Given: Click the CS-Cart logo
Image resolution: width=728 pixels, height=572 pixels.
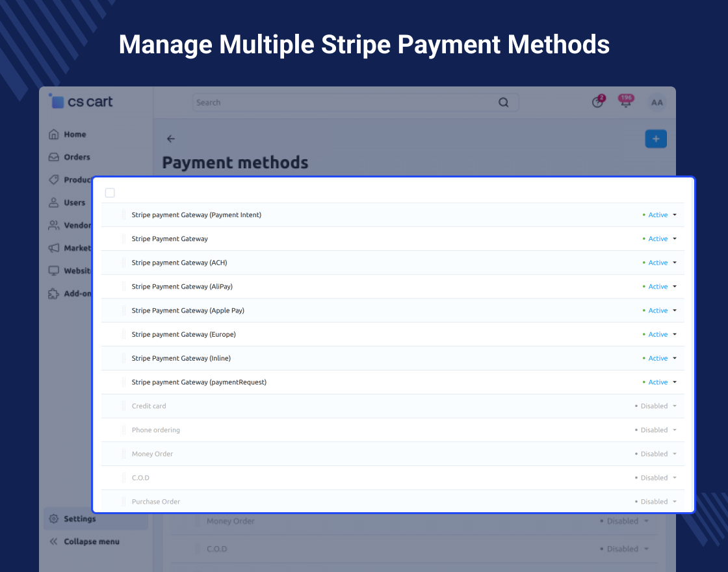Looking at the screenshot, I should tap(81, 101).
